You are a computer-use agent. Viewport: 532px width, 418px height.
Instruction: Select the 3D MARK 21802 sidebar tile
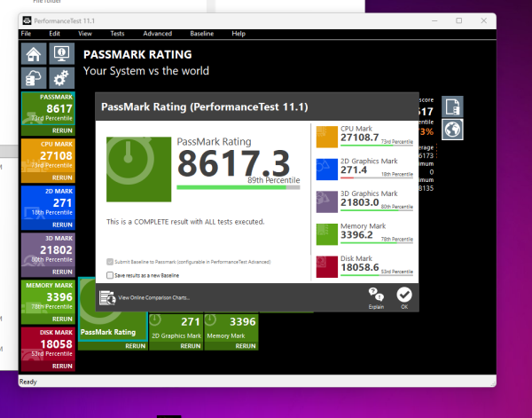pyautogui.click(x=48, y=250)
